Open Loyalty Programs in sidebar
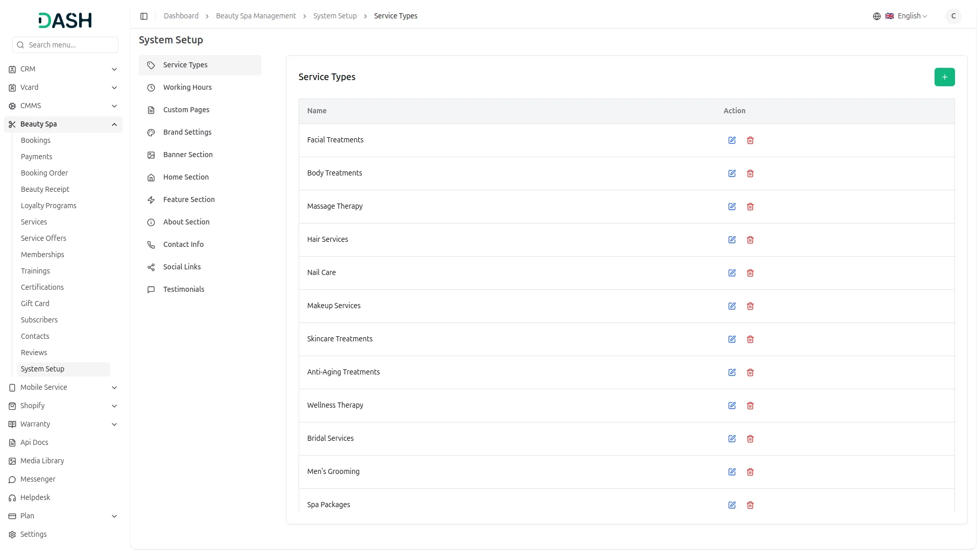Viewport: 980px width, 551px height. pyautogui.click(x=48, y=206)
